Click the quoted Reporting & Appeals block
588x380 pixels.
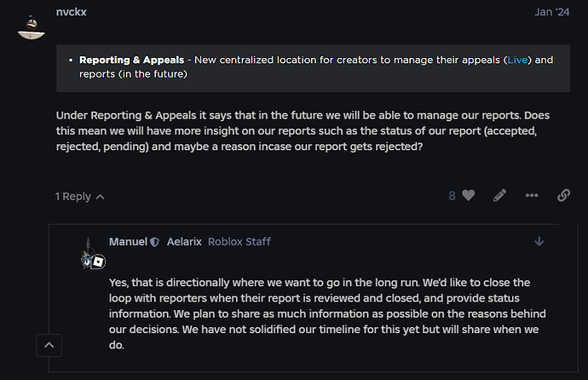click(313, 67)
